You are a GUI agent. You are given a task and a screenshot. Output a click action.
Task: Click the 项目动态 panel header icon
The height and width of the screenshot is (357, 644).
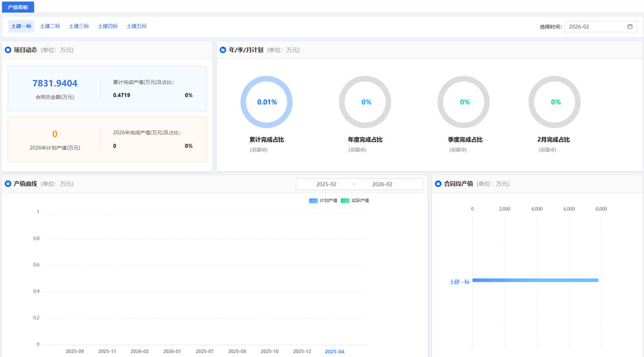point(8,50)
